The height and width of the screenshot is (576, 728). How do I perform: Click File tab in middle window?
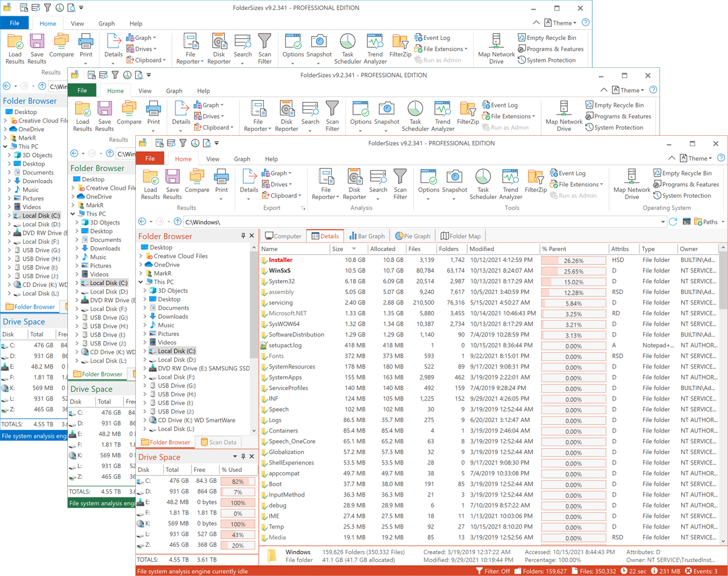tap(82, 90)
